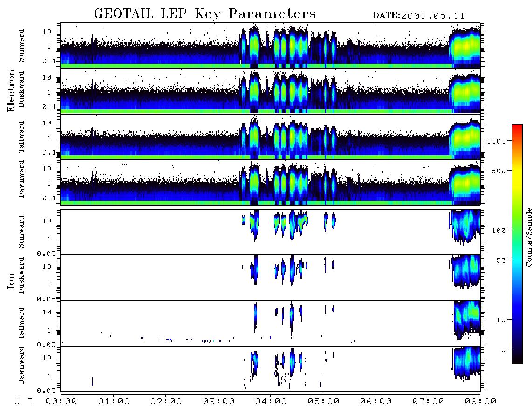Click the DATE:2001.05.11 label
The width and height of the screenshot is (532, 410).
pos(418,16)
